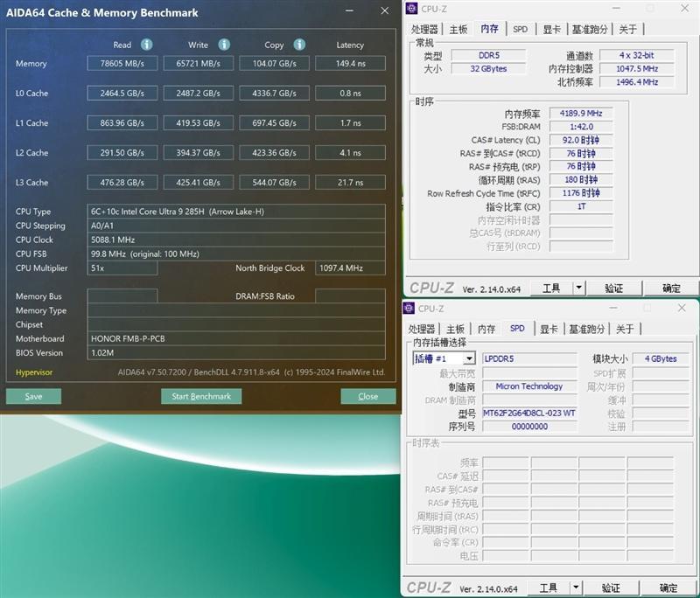Viewport: 700px width, 598px height.
Task: Switch to SPD tab in upper CPU-Z window
Action: pos(520,29)
